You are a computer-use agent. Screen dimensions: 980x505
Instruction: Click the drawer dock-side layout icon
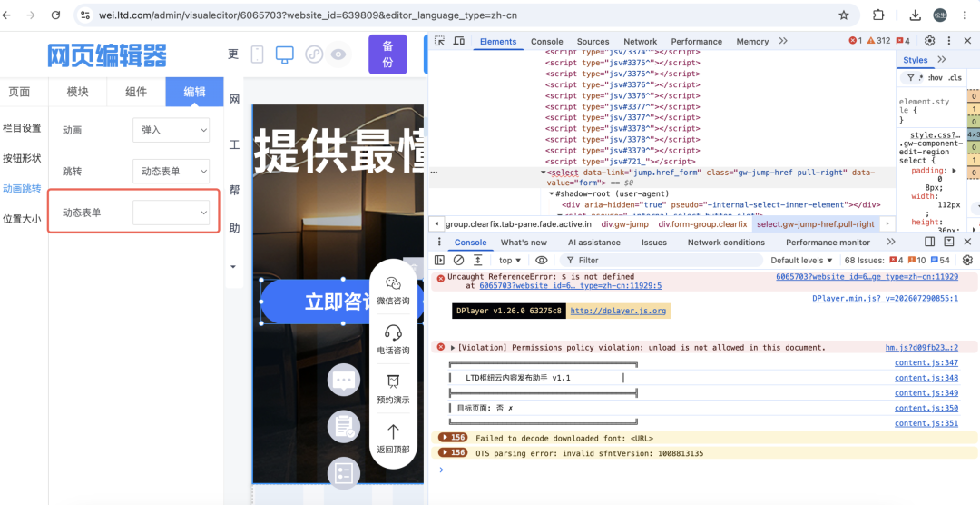click(930, 242)
